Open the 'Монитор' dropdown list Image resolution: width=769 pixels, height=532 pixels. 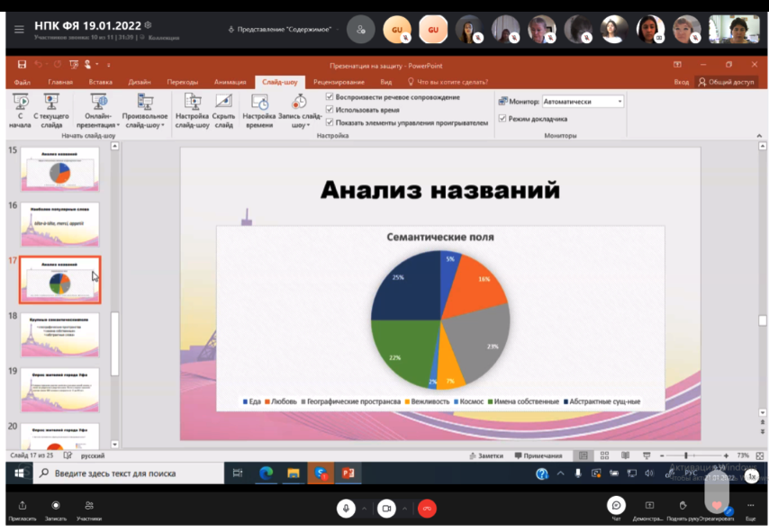coord(620,102)
